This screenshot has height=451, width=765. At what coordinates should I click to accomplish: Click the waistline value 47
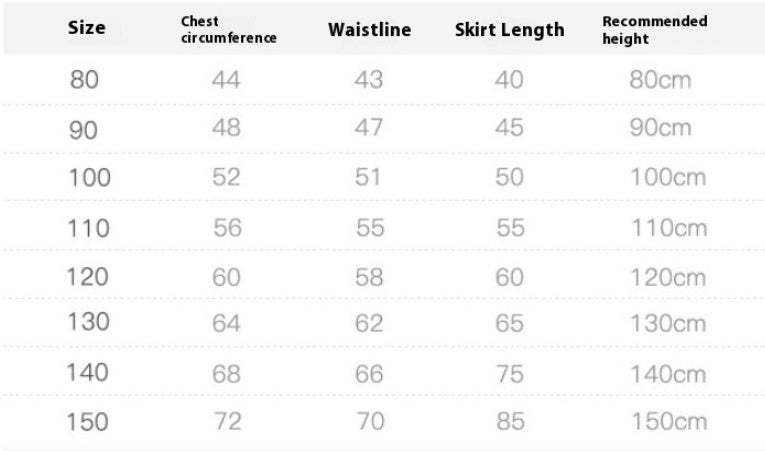(369, 129)
